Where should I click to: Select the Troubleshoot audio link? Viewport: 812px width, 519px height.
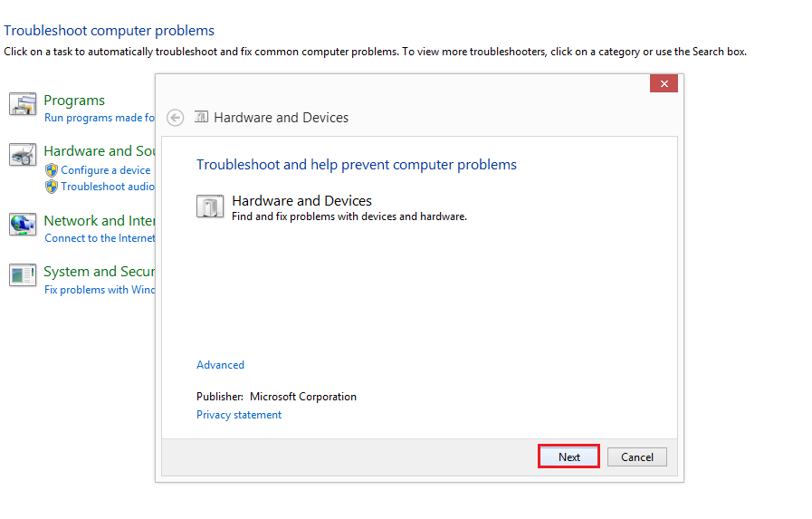(x=107, y=187)
